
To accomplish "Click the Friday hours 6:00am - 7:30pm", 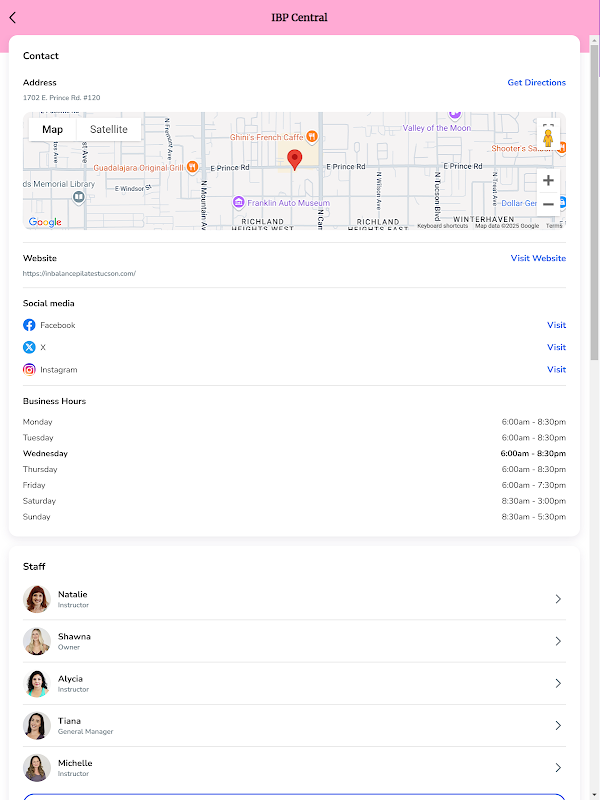I will (534, 485).
